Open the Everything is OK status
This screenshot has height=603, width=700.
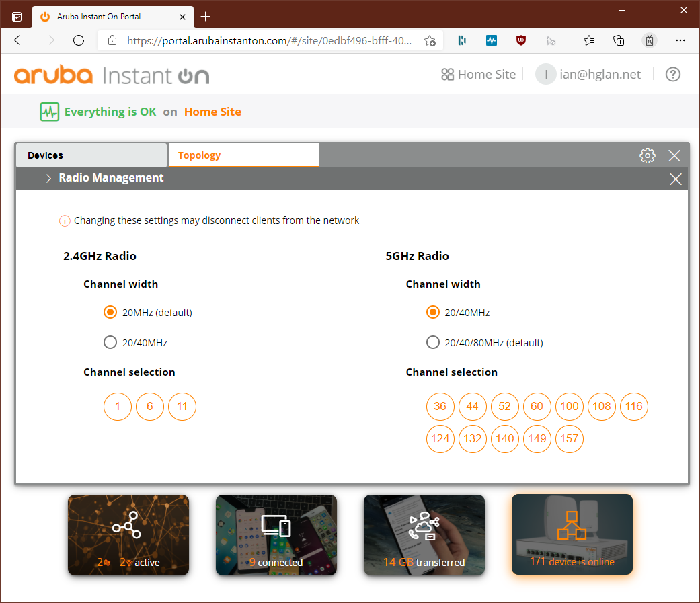click(x=110, y=112)
